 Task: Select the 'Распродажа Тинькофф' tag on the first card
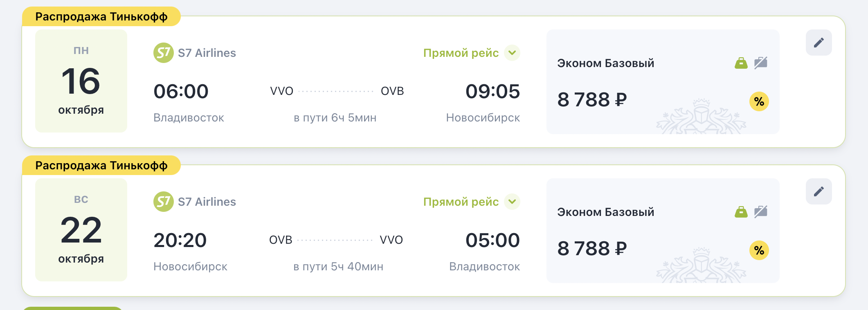click(x=101, y=17)
